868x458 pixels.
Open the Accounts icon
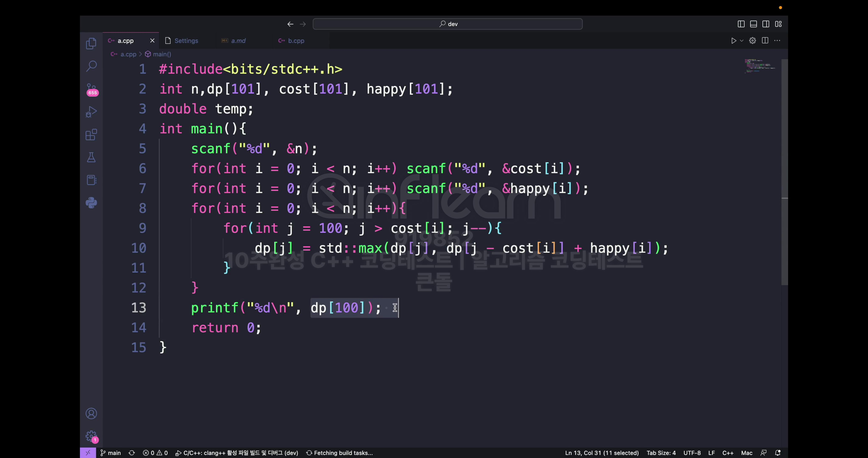(x=91, y=413)
